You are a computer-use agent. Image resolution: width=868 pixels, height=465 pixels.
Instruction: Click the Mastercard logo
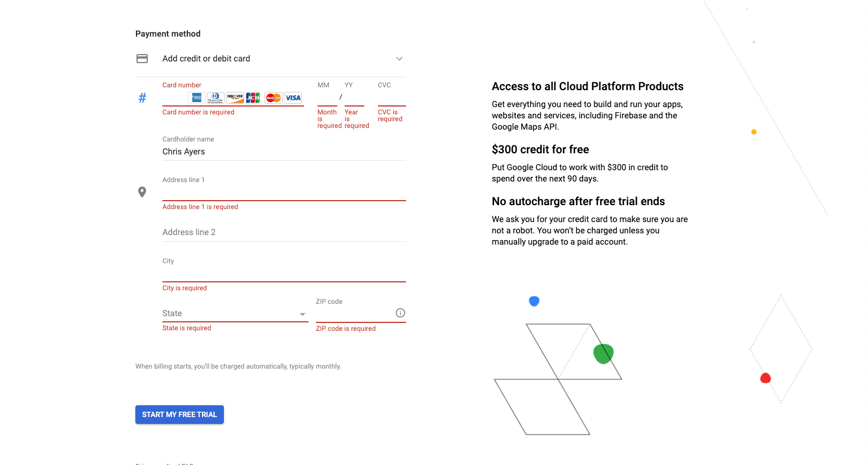[x=273, y=98]
